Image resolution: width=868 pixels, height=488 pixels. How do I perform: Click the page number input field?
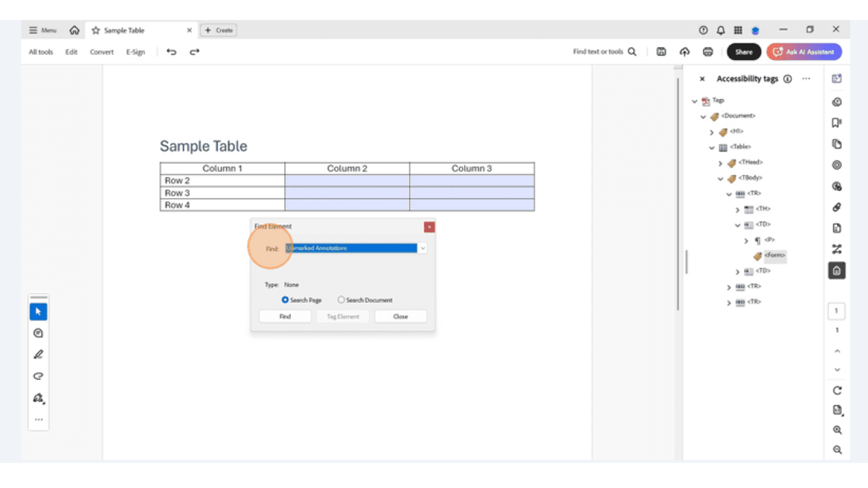[x=836, y=311]
